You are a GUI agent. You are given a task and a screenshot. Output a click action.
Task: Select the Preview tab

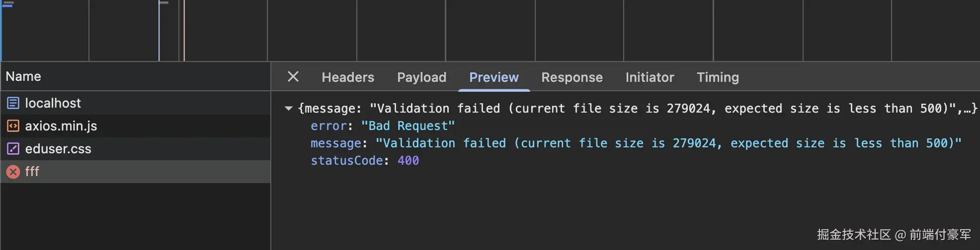pyautogui.click(x=493, y=77)
